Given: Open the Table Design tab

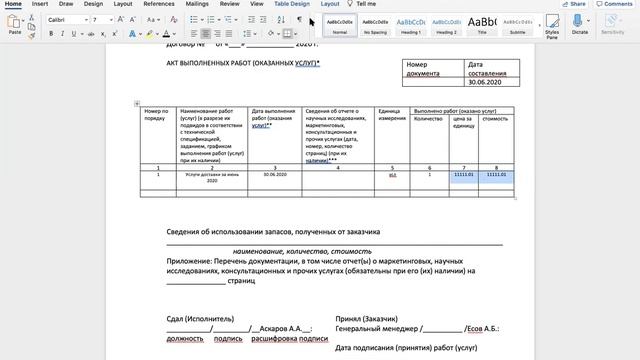Looking at the screenshot, I should pyautogui.click(x=292, y=4).
